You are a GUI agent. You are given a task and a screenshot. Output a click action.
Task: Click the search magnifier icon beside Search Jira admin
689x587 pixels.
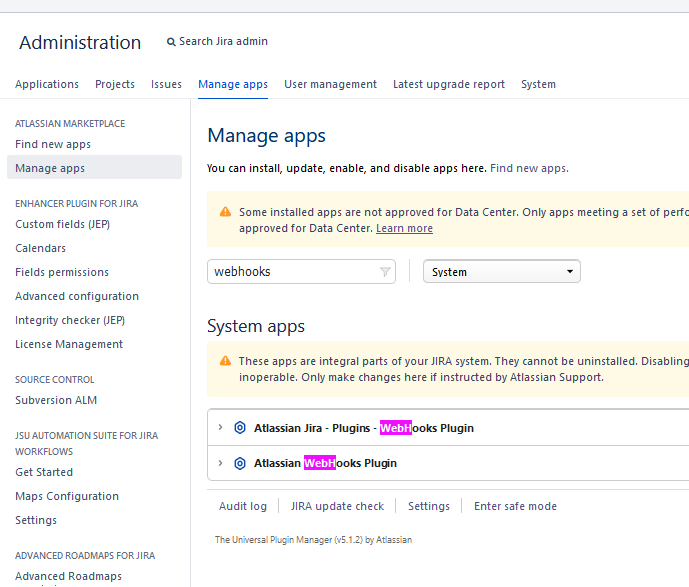pos(171,42)
